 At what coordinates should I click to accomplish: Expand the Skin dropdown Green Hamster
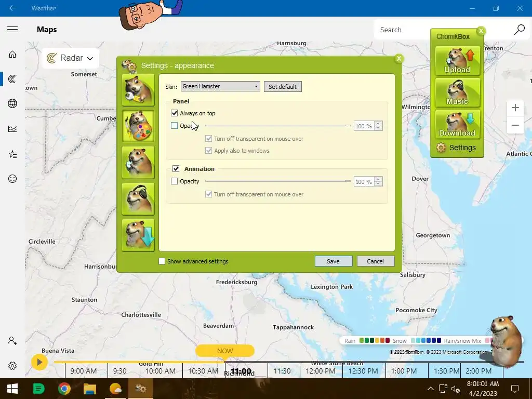pyautogui.click(x=220, y=87)
